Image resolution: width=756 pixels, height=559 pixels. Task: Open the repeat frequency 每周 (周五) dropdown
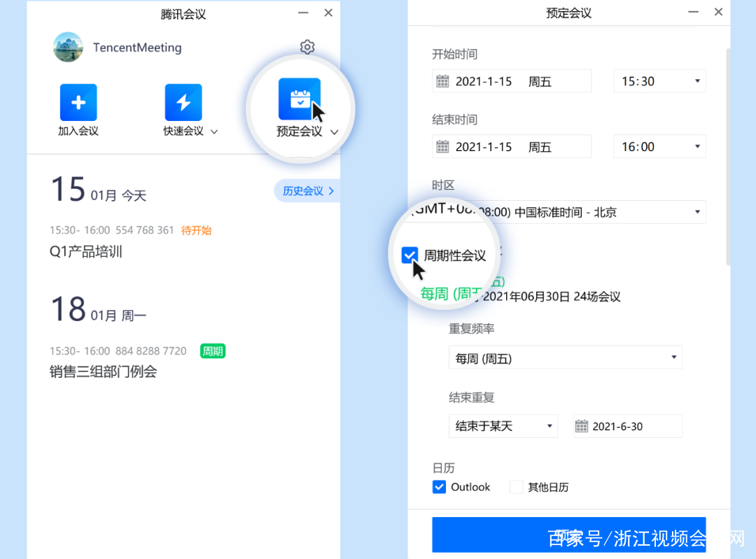[x=565, y=358]
